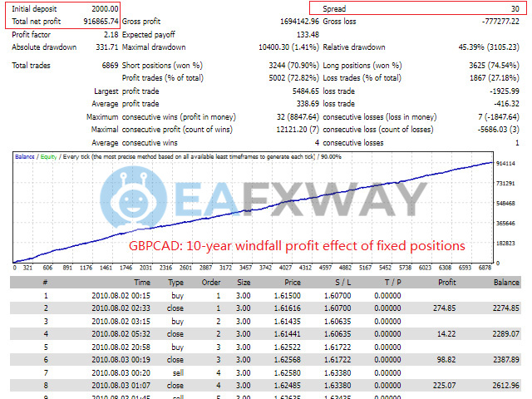
Task: Select Short positions value 3244 (70.90%)
Action: click(x=293, y=66)
